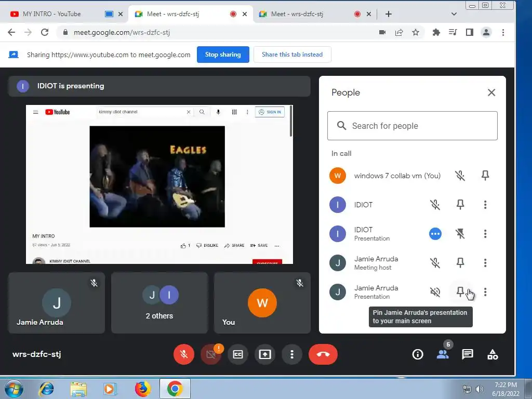This screenshot has width=532, height=399.
Task: Open Windows Explorer from taskbar
Action: 78,389
